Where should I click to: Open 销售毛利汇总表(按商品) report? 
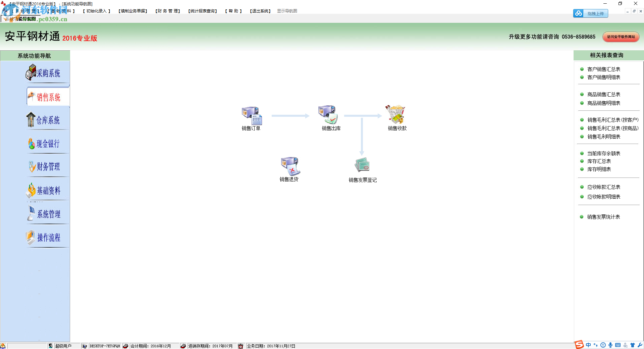[x=613, y=128]
